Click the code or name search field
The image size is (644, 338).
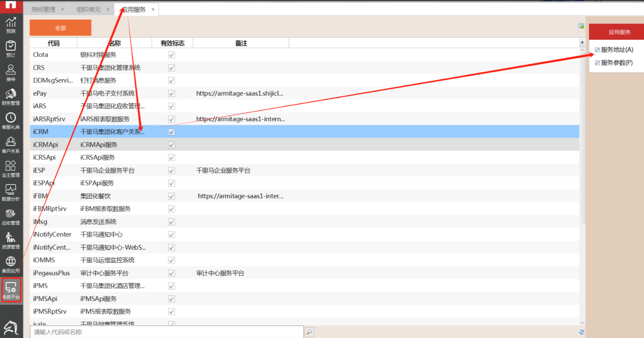coord(166,332)
